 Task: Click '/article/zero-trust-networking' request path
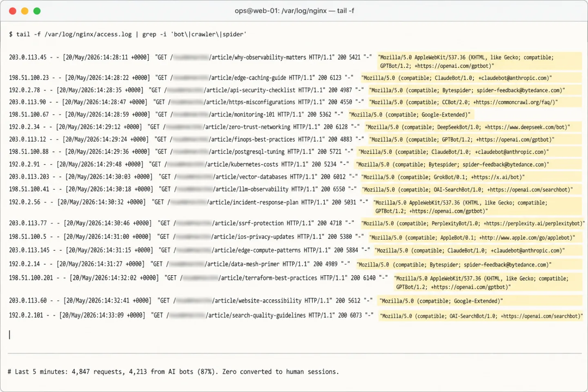coord(247,127)
